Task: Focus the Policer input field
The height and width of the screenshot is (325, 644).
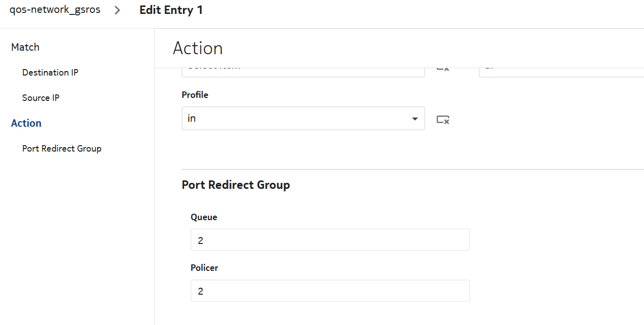Action: point(329,291)
